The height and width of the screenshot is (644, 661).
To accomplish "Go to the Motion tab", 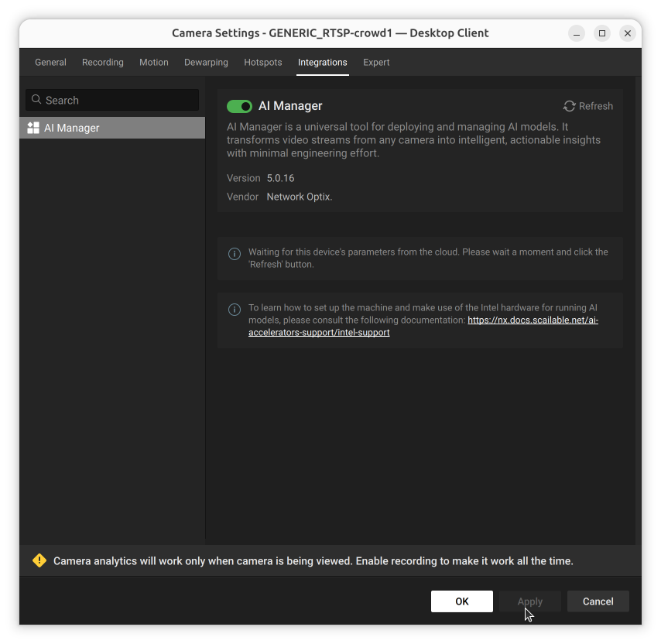I will click(154, 63).
